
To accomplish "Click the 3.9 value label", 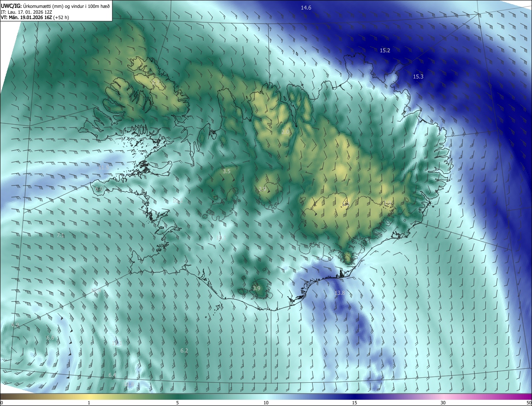I will tap(256, 288).
